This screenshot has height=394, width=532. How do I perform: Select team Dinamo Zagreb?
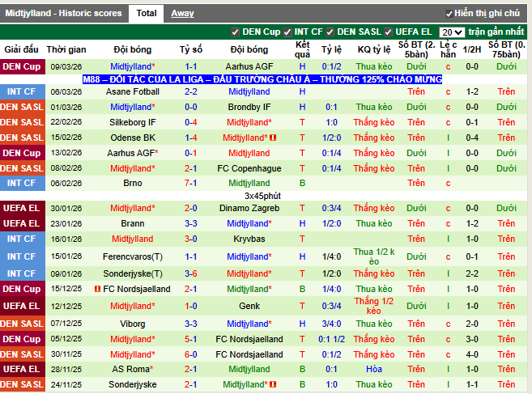[x=249, y=208]
